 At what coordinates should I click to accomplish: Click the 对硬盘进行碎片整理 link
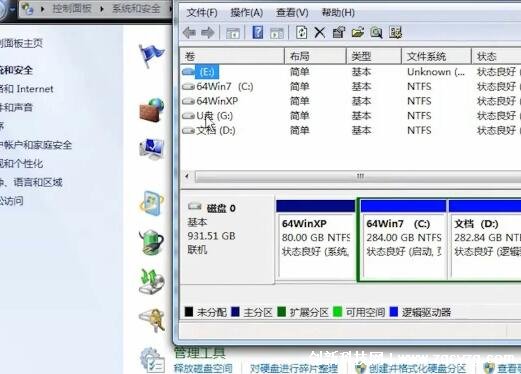(x=294, y=368)
